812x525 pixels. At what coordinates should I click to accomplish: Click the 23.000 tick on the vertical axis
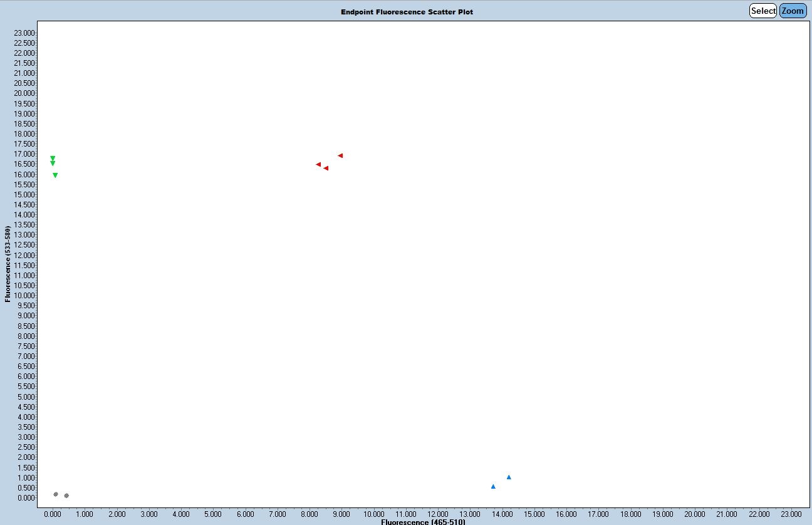(x=25, y=33)
